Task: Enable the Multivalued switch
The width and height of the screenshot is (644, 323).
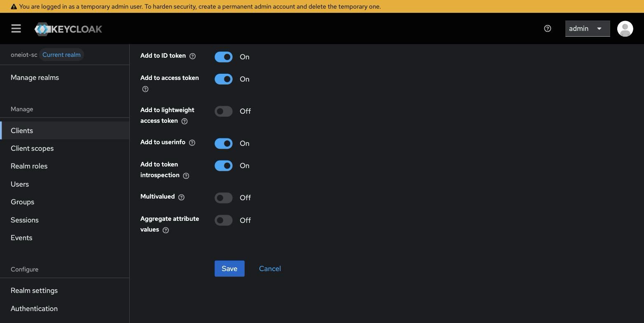Action: click(224, 198)
